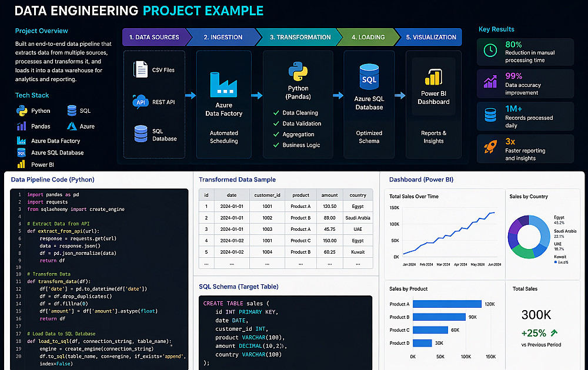The width and height of the screenshot is (588, 370).
Task: Click the clock icon beside 80% result
Action: click(x=490, y=50)
